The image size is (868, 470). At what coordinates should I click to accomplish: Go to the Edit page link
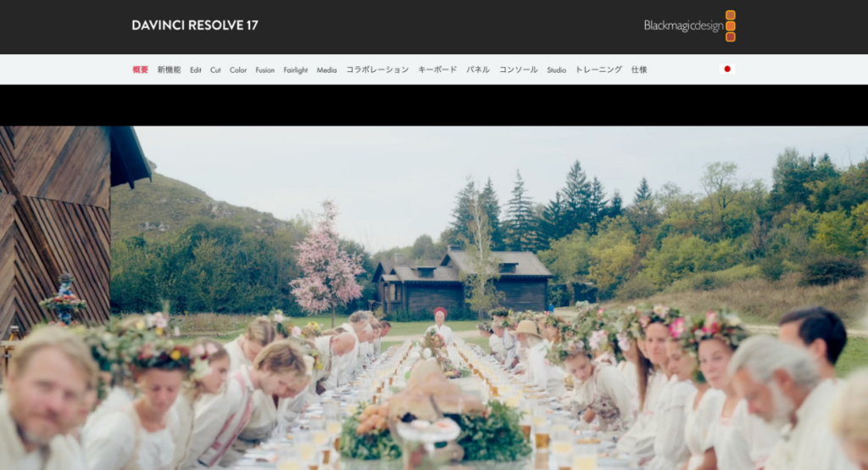(196, 70)
